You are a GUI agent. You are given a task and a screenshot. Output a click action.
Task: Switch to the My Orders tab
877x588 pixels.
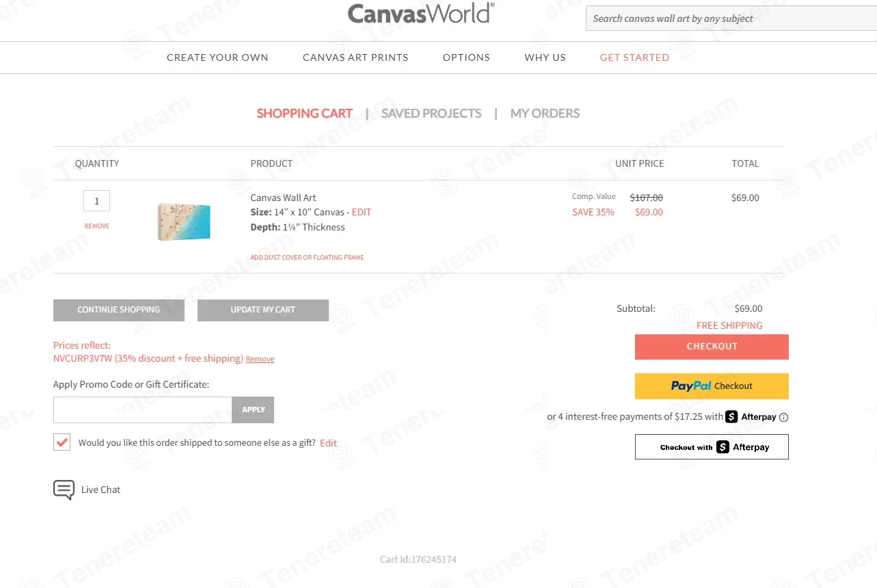[x=545, y=113]
